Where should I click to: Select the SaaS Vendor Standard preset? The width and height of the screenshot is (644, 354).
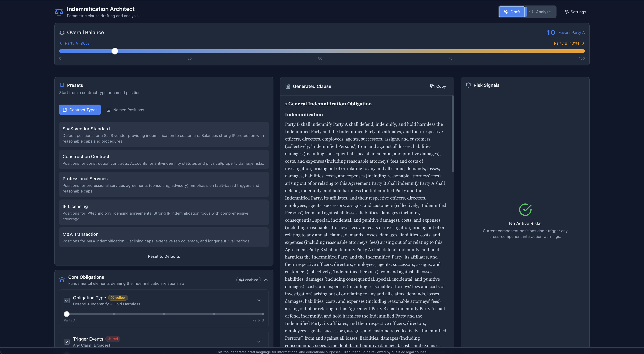coord(164,135)
